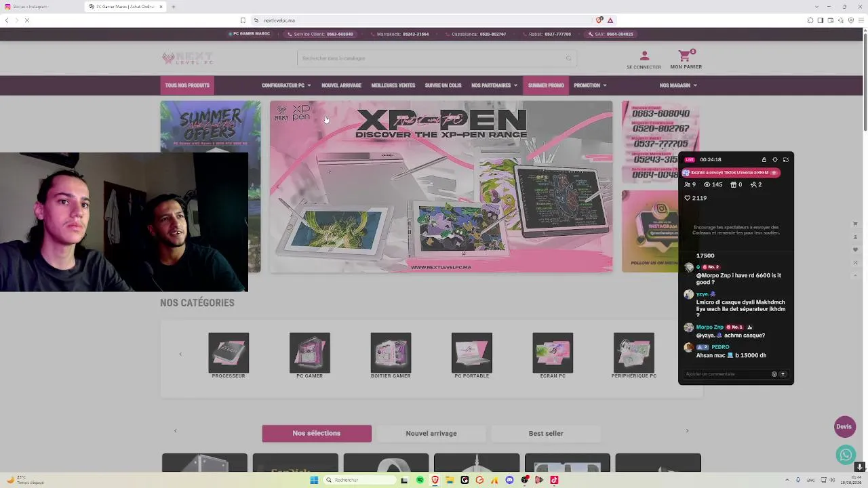
Task: Click the hearts count icon showing 2119
Action: (687, 198)
